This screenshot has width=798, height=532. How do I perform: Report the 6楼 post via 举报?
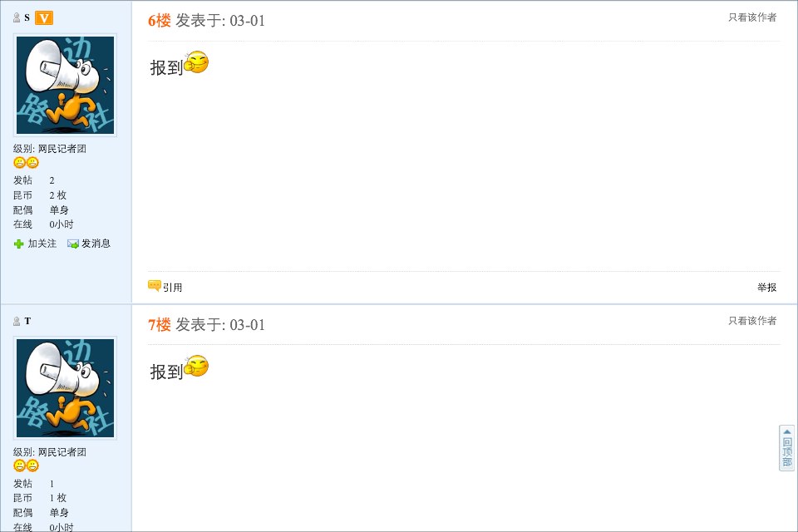click(x=766, y=288)
